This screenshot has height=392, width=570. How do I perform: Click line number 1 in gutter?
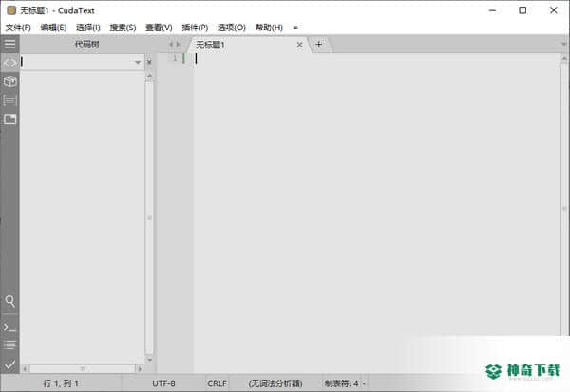[175, 58]
